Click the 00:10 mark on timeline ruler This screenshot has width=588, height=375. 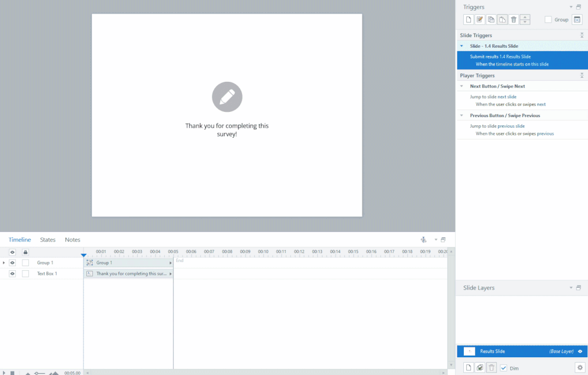pyautogui.click(x=263, y=251)
